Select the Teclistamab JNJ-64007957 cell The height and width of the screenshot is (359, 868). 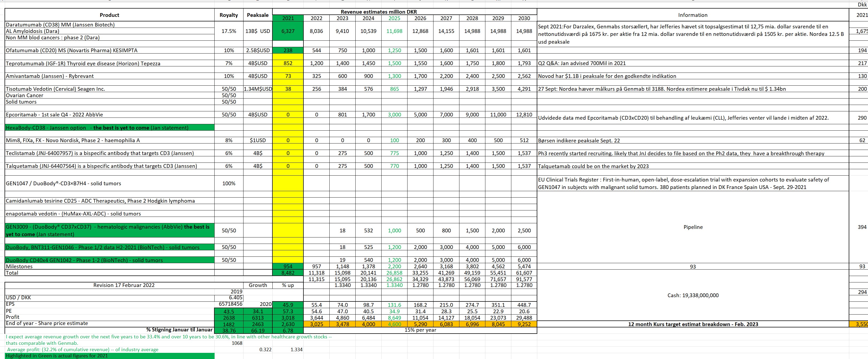pos(109,153)
